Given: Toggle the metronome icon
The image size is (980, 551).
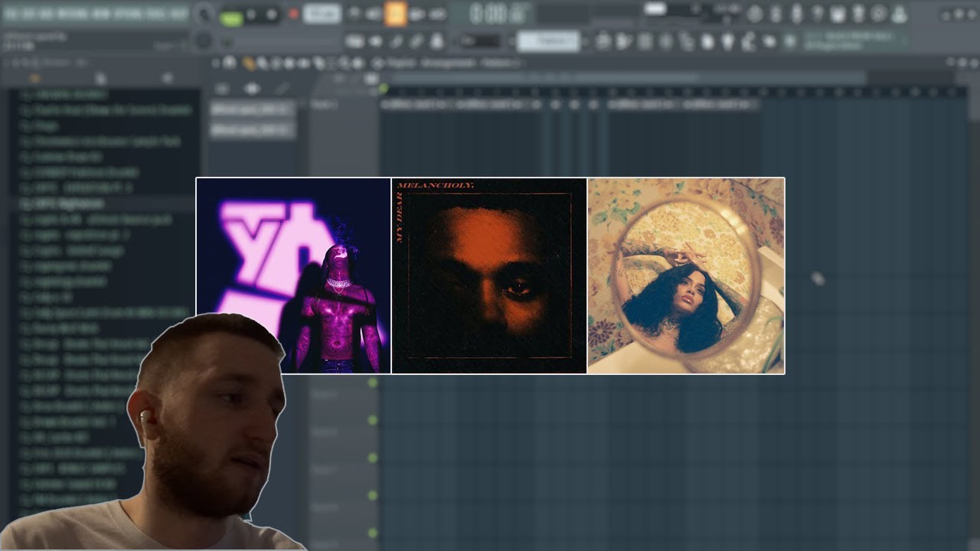Looking at the screenshot, I should [x=354, y=14].
